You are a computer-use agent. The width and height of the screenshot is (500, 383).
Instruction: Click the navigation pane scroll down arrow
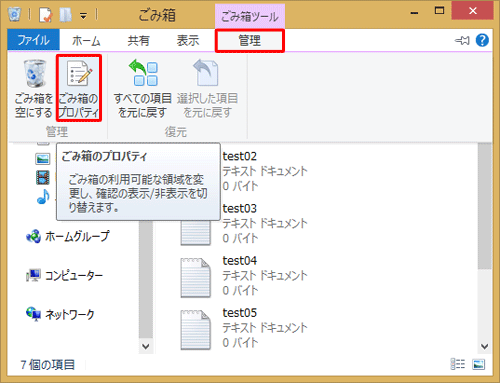pyautogui.click(x=146, y=346)
